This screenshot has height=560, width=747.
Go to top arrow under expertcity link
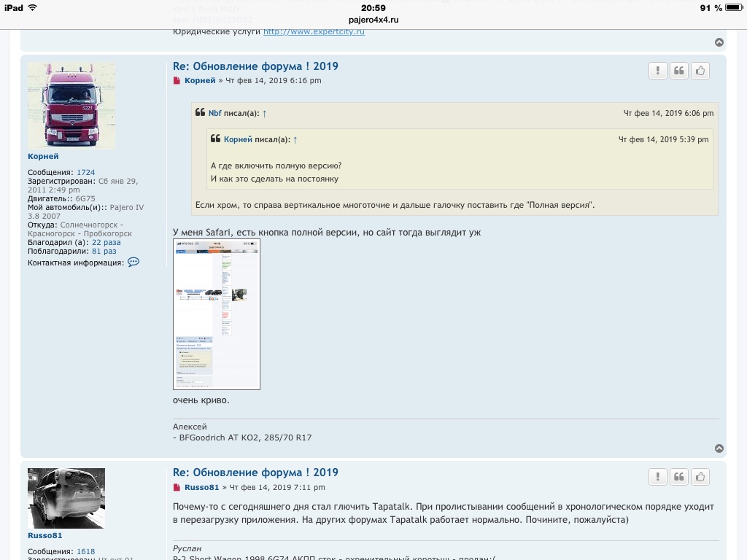click(719, 43)
